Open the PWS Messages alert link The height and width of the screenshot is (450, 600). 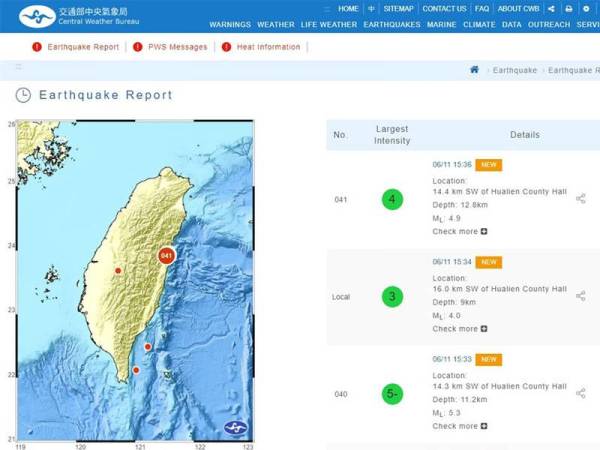tap(178, 47)
